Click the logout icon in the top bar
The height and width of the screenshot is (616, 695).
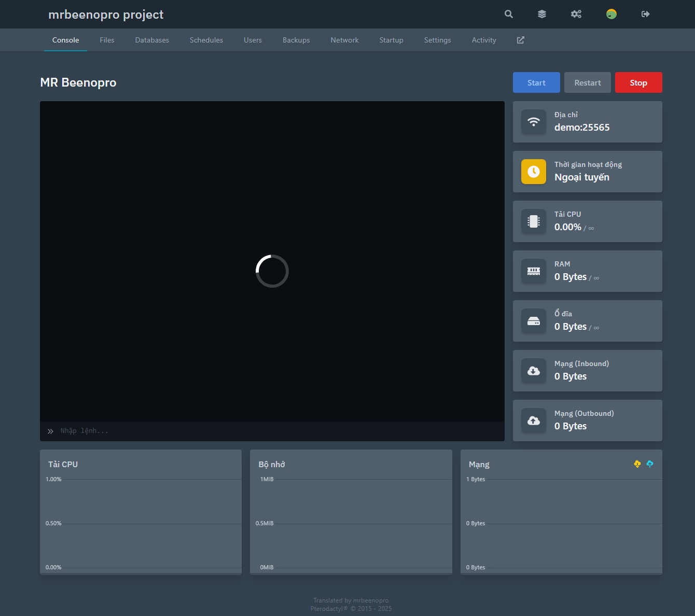click(x=645, y=14)
